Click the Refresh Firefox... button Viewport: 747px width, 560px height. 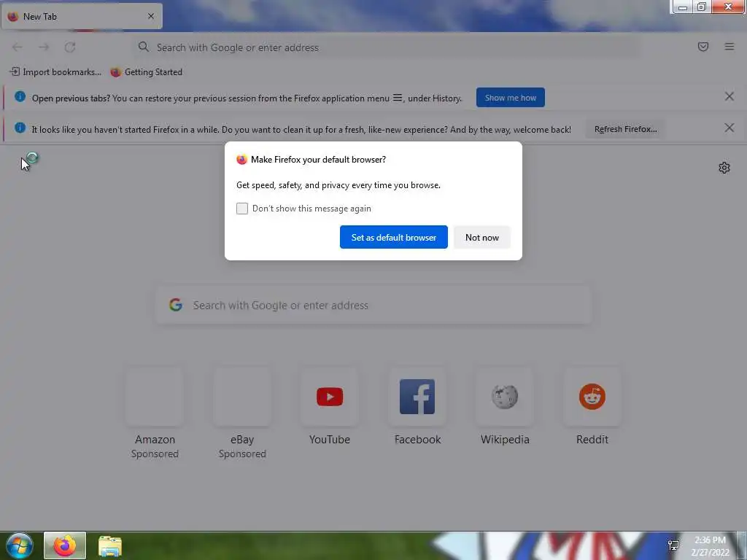tap(625, 129)
